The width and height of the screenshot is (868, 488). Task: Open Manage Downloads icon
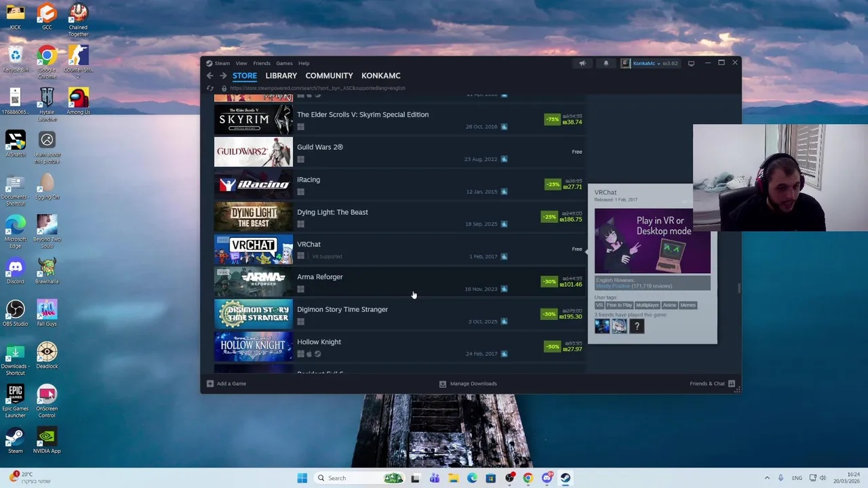click(443, 384)
